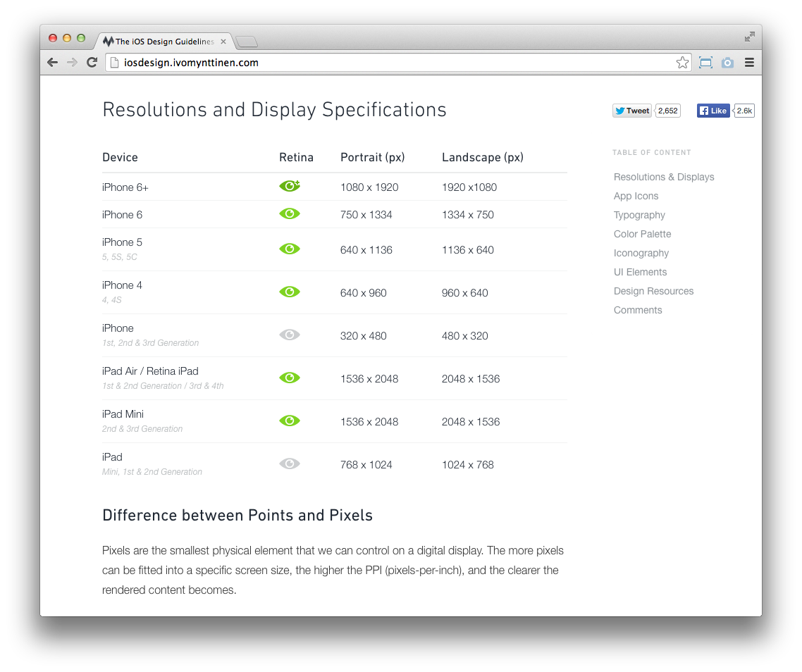The height and width of the screenshot is (672, 802).
Task: Click the retina eye icon for iPad Air
Action: pyautogui.click(x=290, y=378)
